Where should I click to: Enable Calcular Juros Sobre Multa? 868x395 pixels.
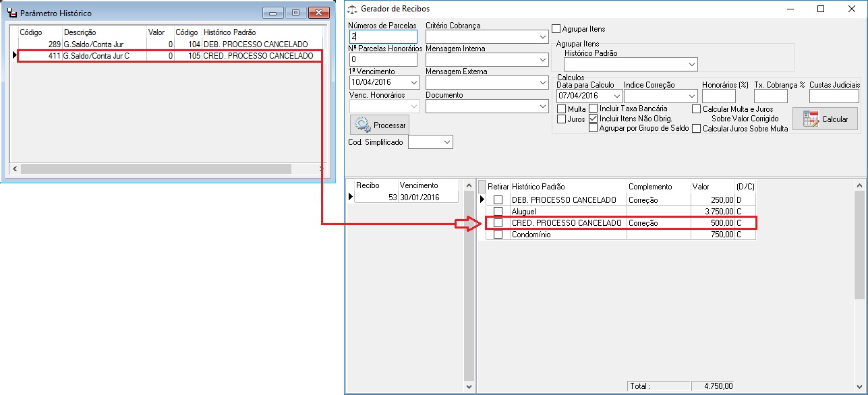(x=697, y=128)
